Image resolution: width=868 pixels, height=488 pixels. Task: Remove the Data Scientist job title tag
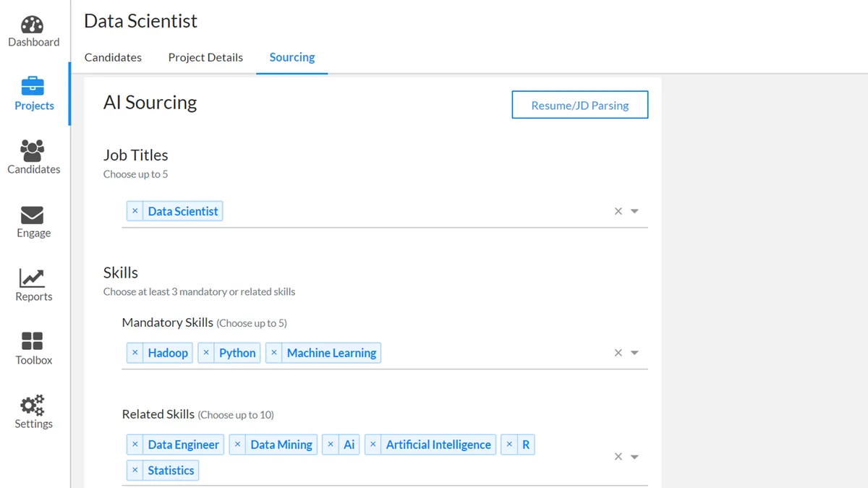coord(135,211)
